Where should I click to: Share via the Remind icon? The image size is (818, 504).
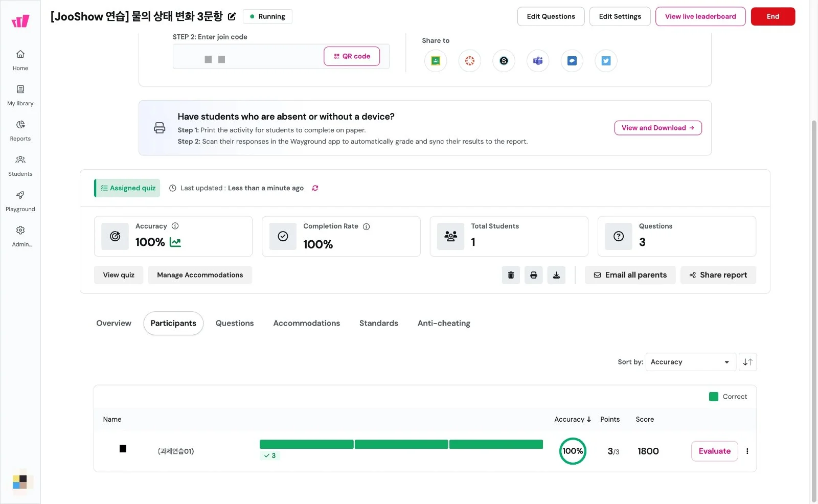(x=572, y=61)
